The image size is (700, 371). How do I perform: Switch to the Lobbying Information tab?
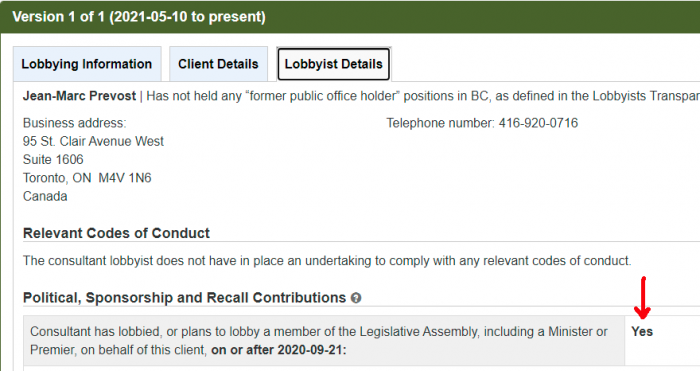pyautogui.click(x=87, y=64)
